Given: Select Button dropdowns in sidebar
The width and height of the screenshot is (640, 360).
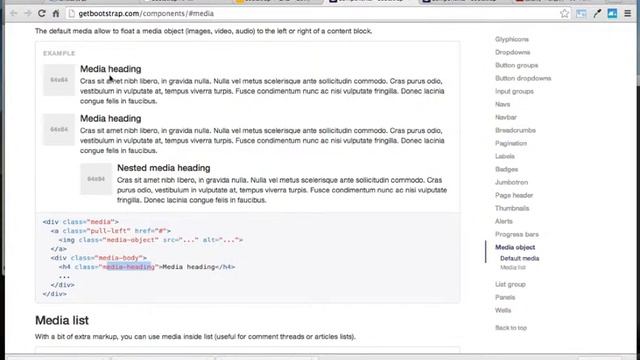Looking at the screenshot, I should [x=523, y=78].
